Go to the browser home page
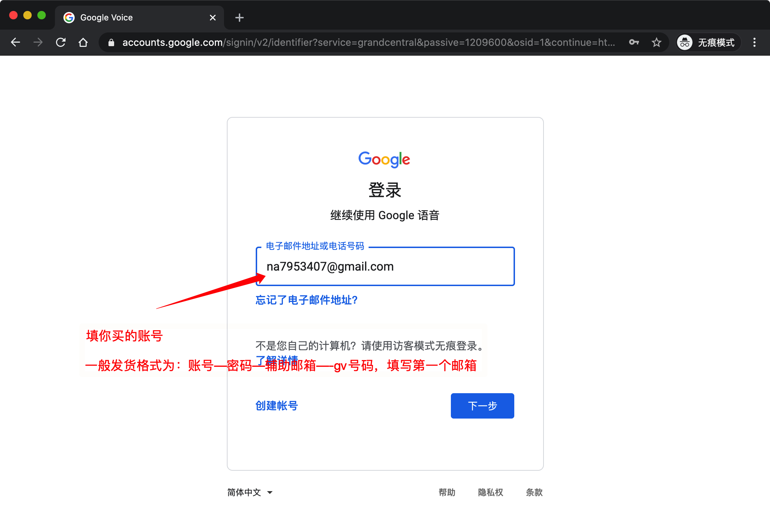 point(83,43)
